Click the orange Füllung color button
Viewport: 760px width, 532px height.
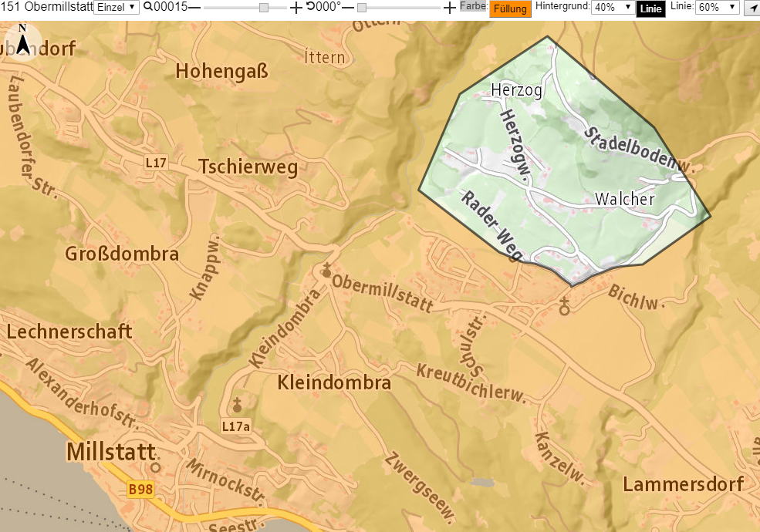[510, 8]
